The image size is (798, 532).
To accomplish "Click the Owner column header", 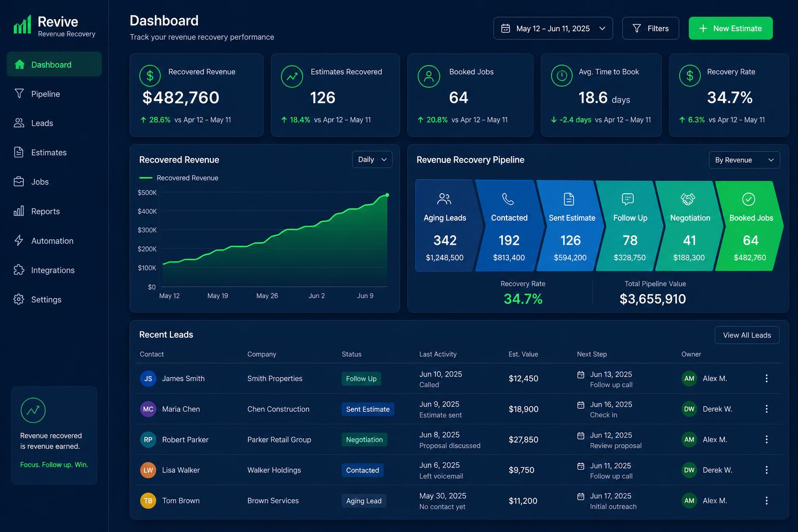I will (691, 354).
